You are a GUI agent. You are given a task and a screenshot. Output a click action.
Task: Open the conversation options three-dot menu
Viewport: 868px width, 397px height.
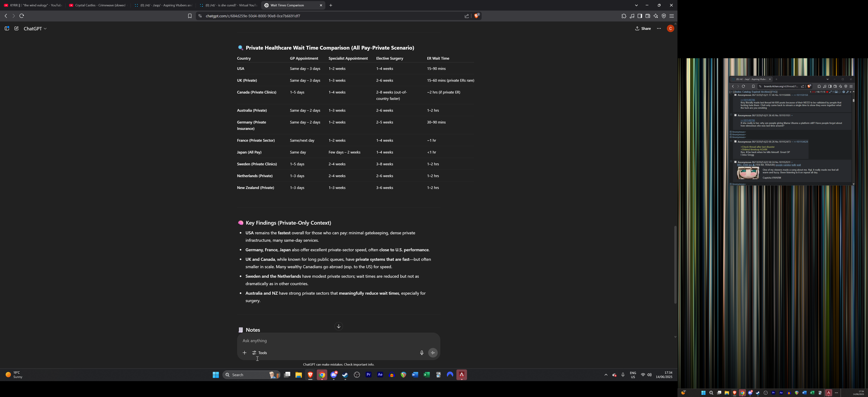(x=659, y=29)
